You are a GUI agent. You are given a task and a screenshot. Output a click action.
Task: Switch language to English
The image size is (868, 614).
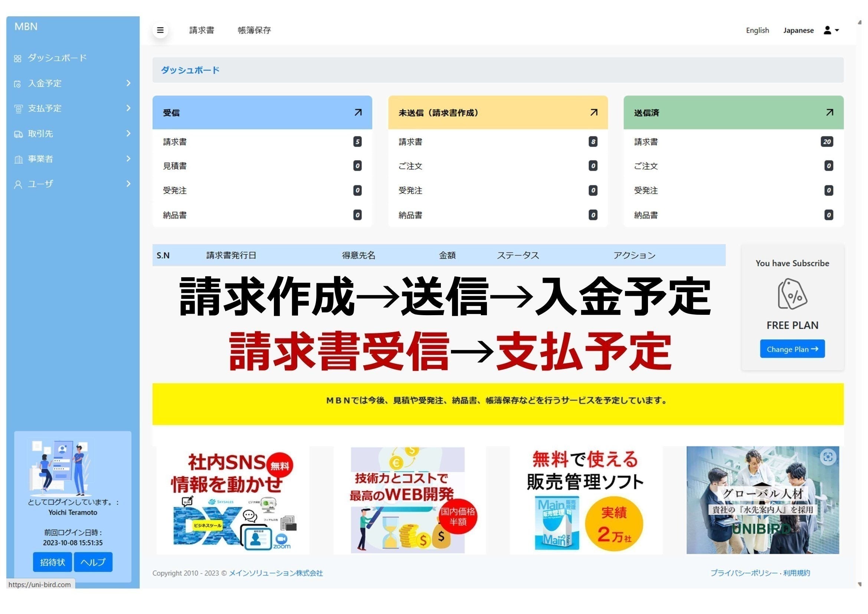757,30
